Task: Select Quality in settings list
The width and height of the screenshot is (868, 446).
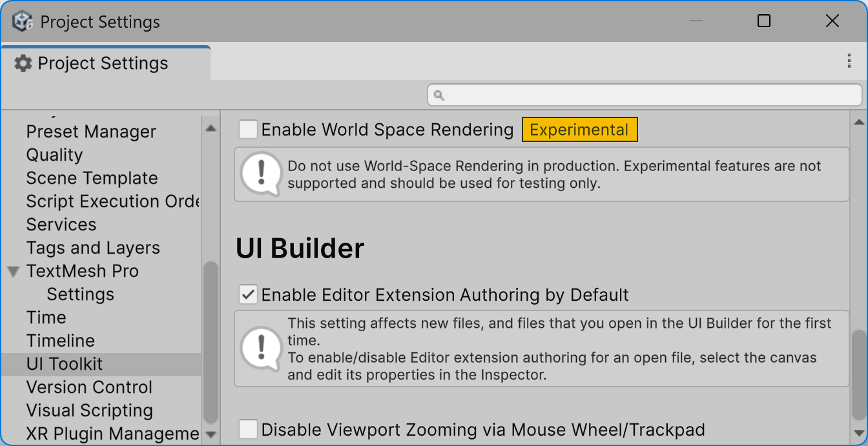Action: click(x=54, y=155)
